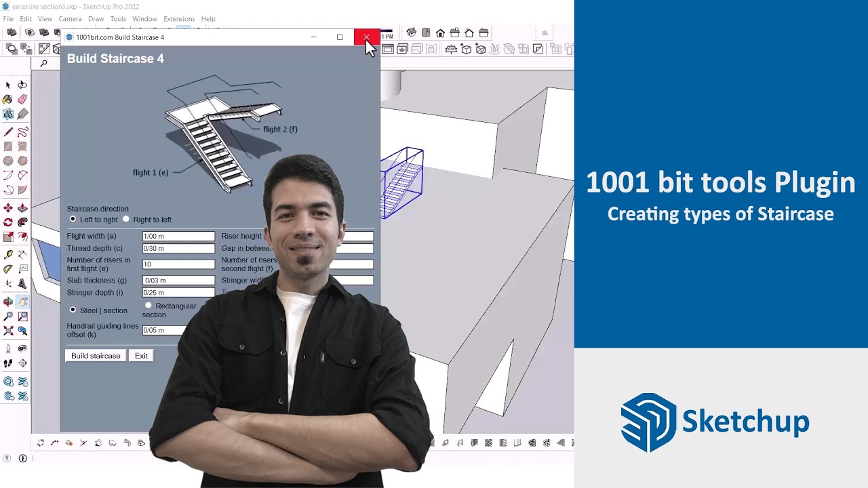
Task: Select the Follow Me tool
Action: point(22,222)
